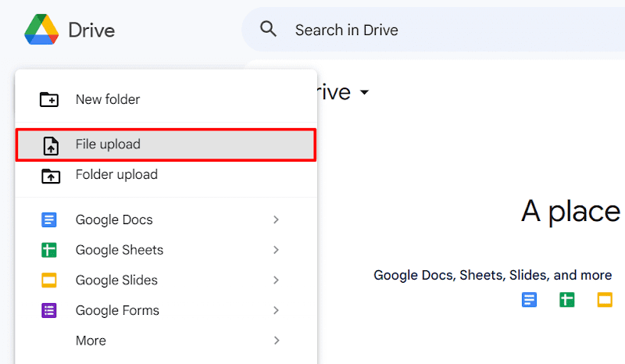This screenshot has width=625, height=364.
Task: Click the Google Drive logo icon
Action: click(x=41, y=30)
